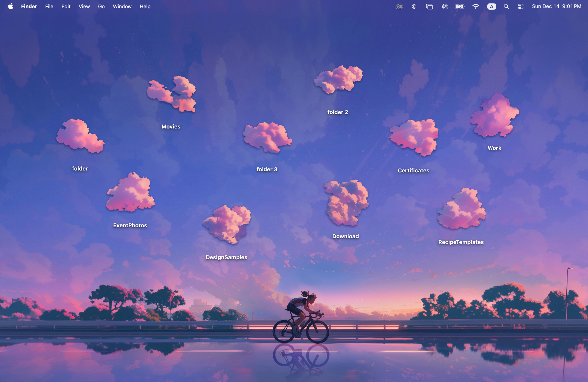Click the Bluetooth icon in the menu bar
588x382 pixels.
[414, 6]
